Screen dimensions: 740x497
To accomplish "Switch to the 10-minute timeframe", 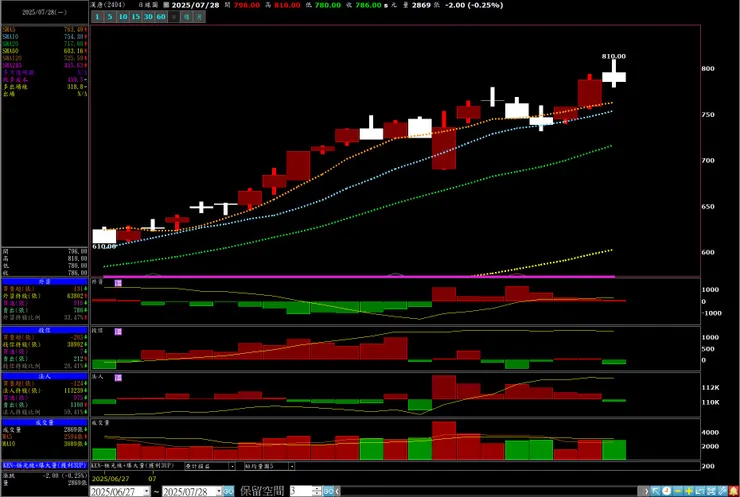I will pyautogui.click(x=123, y=17).
